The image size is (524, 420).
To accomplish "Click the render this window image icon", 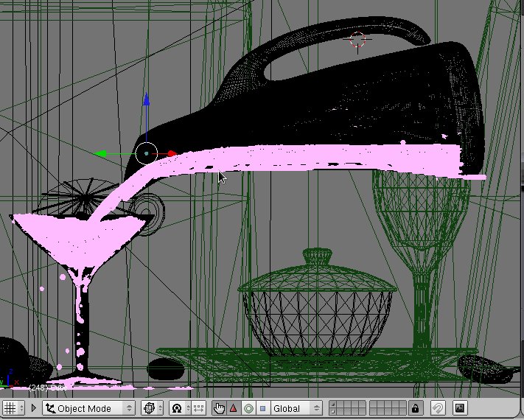I will coord(459,408).
